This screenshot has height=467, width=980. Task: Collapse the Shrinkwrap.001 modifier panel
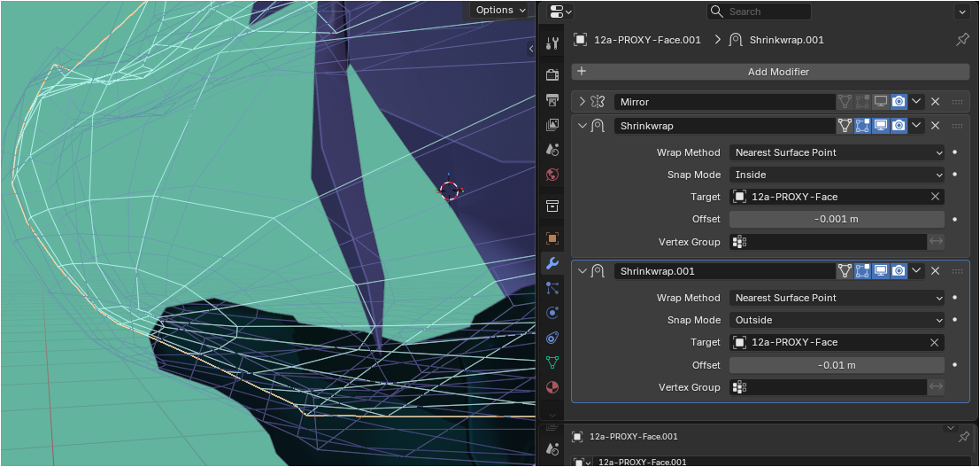[582, 271]
